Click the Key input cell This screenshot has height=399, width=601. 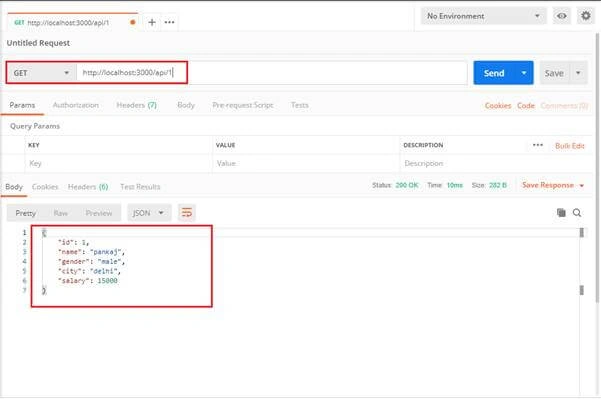118,163
